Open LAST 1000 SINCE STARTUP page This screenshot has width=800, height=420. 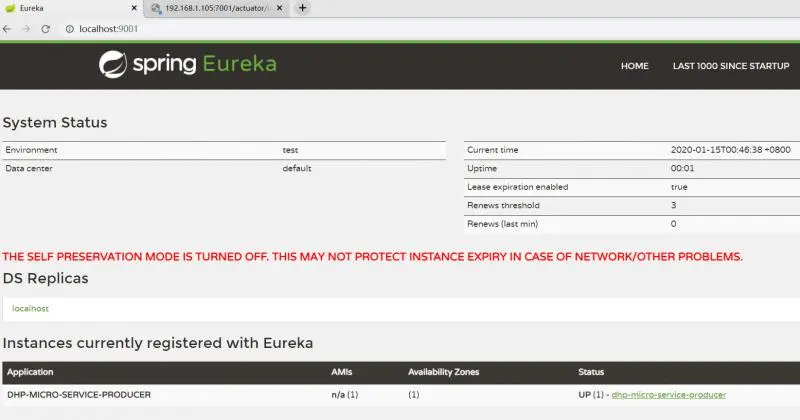[x=731, y=66]
